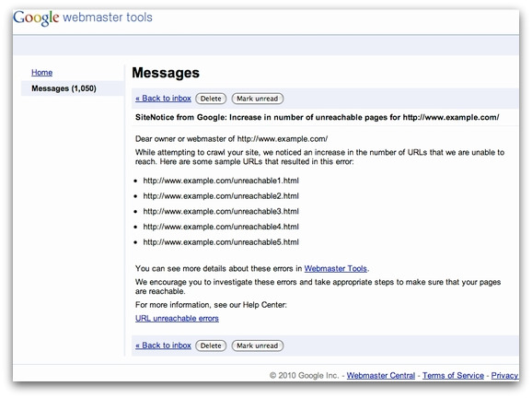This screenshot has height=398, width=532.
Task: Open the Home link in sidebar
Action: pyautogui.click(x=41, y=73)
